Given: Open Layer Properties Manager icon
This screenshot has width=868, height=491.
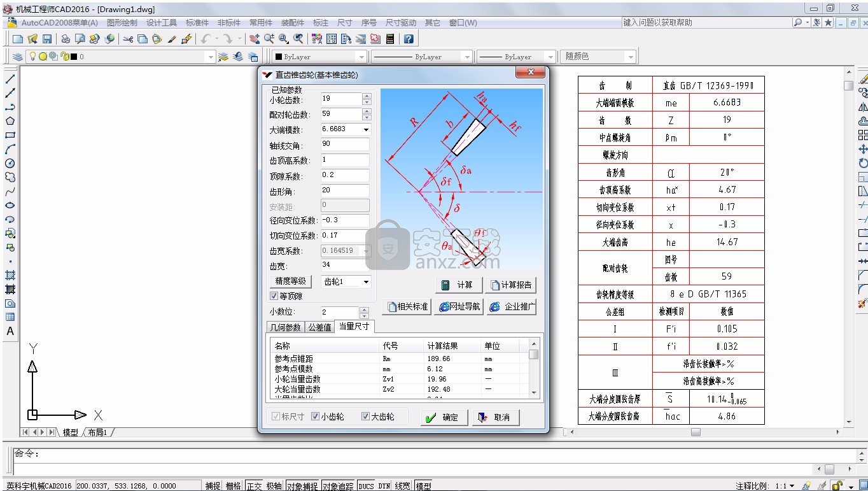Looking at the screenshot, I should [x=18, y=57].
